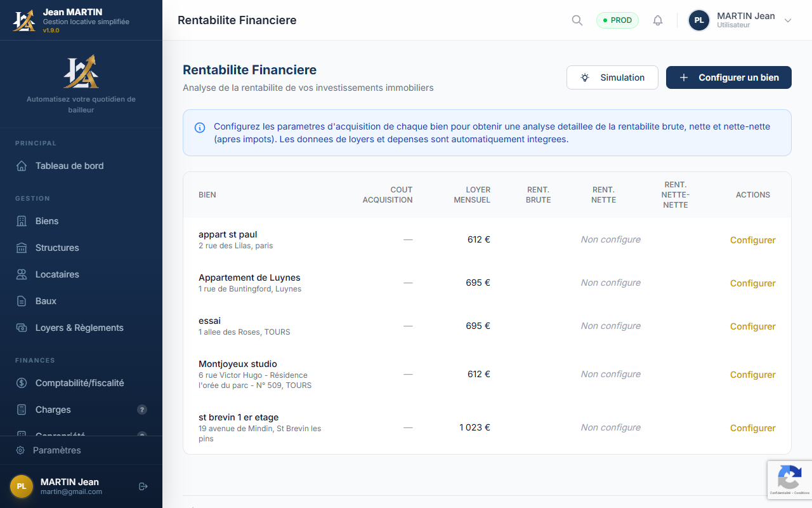Click the Loyers & Règlements icon
812x508 pixels.
point(22,328)
